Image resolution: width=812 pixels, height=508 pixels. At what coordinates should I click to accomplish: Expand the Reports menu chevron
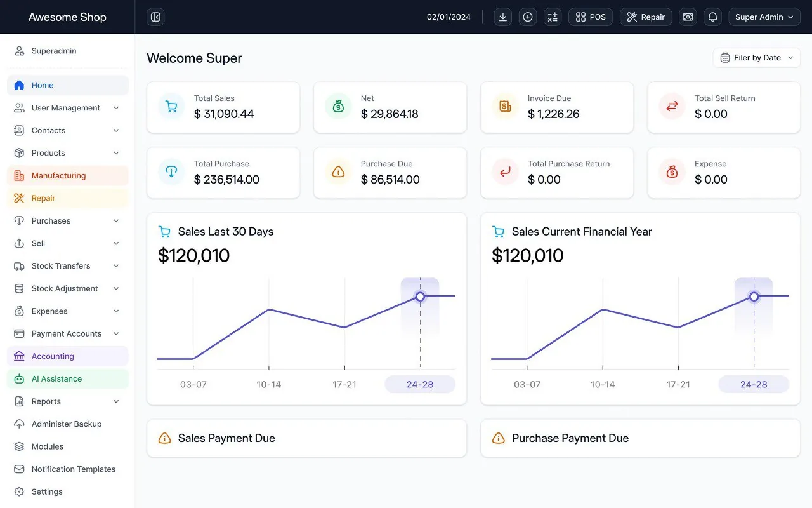[x=116, y=401]
